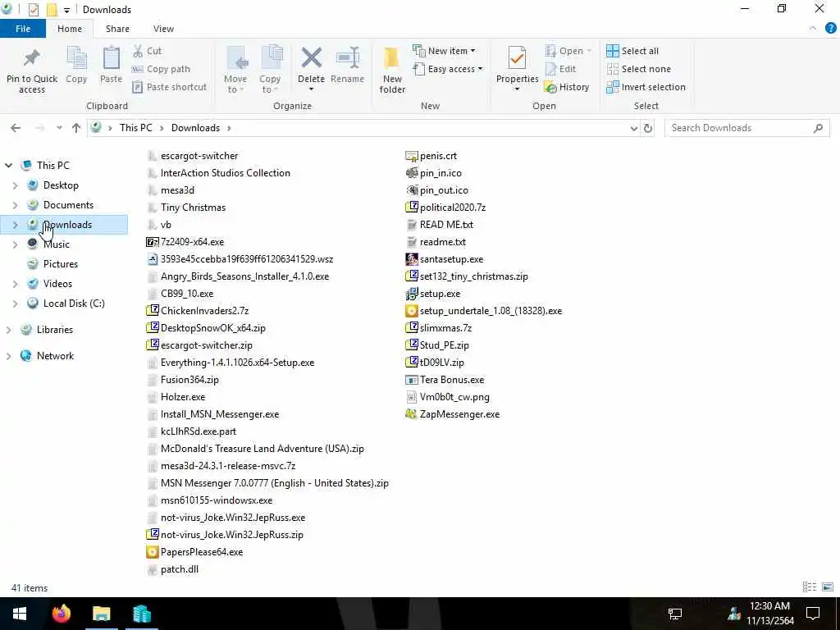Open the Move to dropdown
This screenshot has width=840, height=630.
(x=235, y=70)
